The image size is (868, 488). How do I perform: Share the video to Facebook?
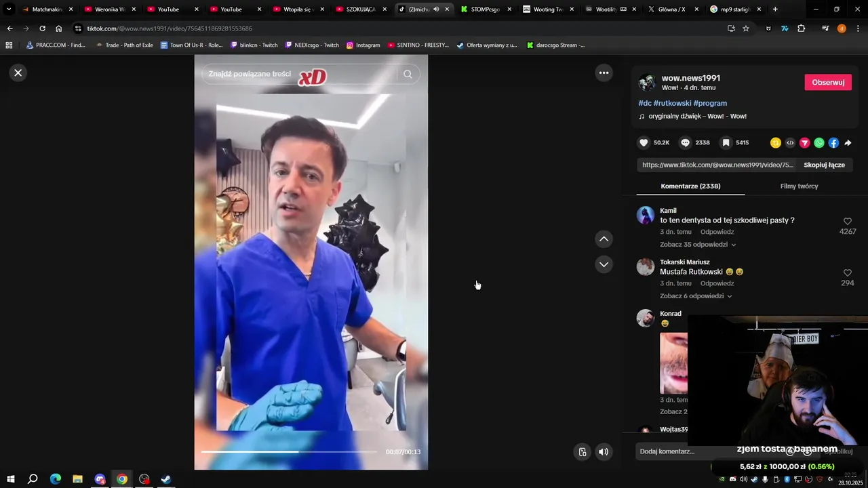pos(833,142)
